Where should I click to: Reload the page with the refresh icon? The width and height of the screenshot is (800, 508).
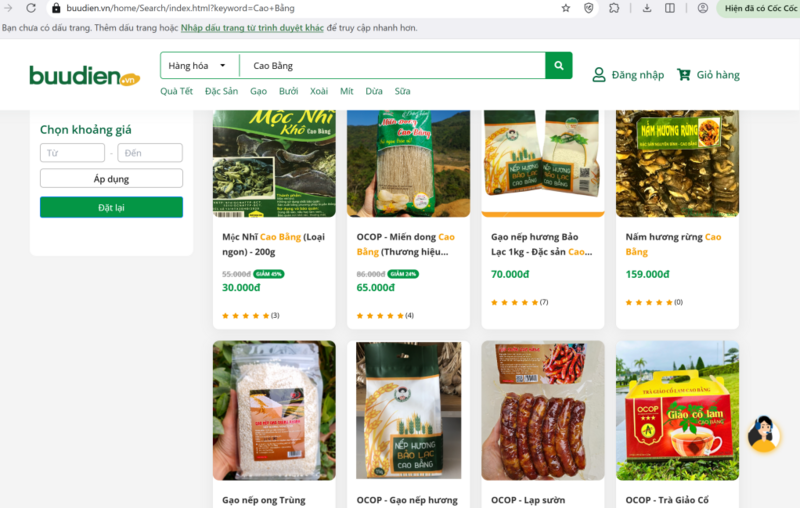pyautogui.click(x=31, y=8)
